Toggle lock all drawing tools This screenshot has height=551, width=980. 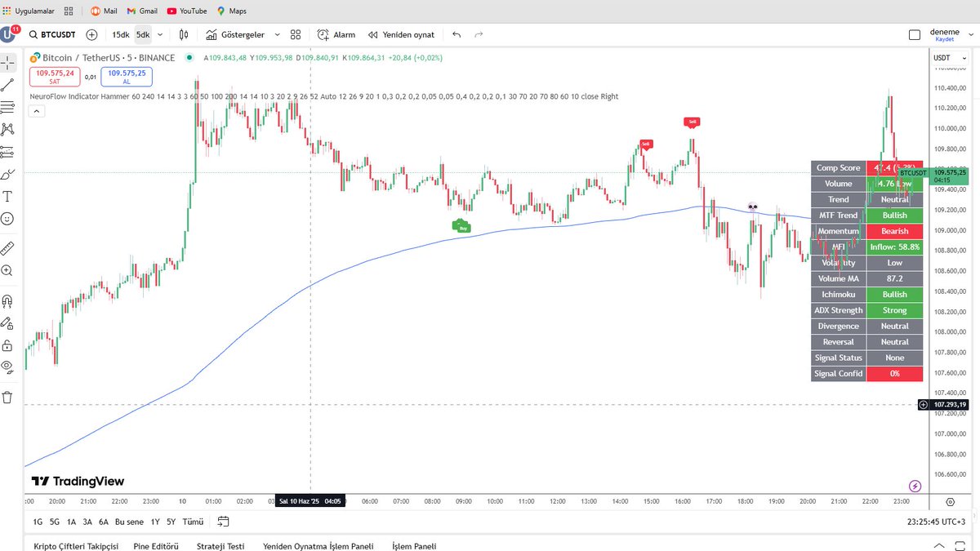[8, 345]
